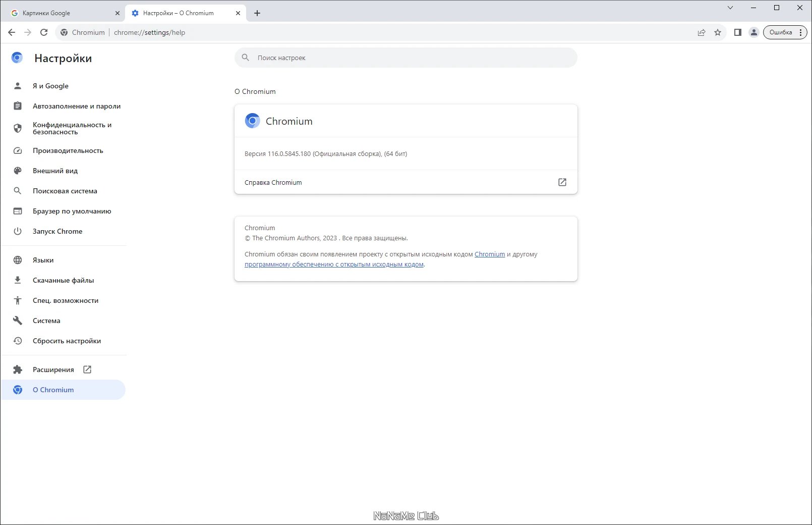Focus the Поиск настроек search field
The image size is (812, 525).
pyautogui.click(x=406, y=58)
